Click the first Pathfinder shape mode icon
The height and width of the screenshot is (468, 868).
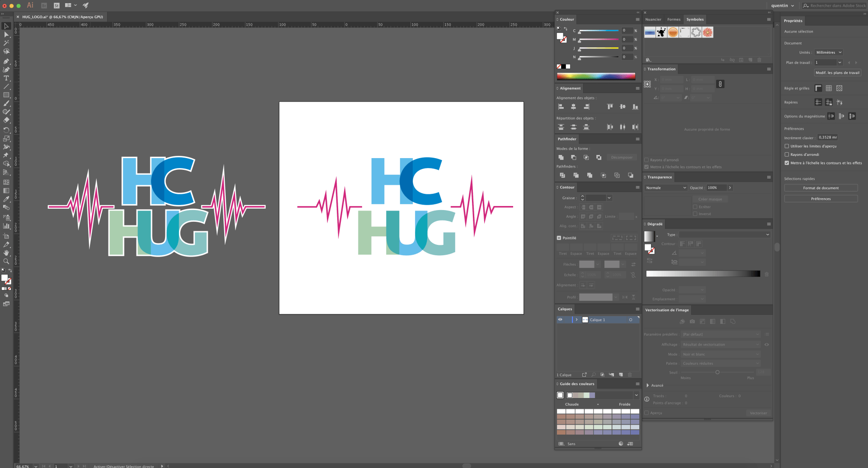click(x=561, y=157)
